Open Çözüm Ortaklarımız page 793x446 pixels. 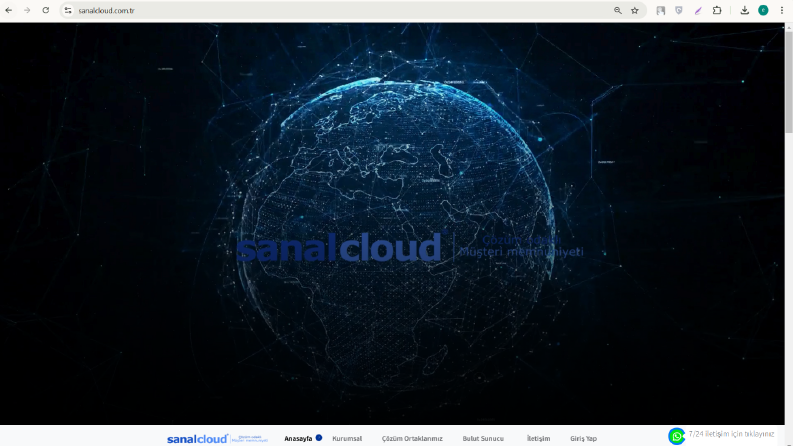[x=412, y=438]
